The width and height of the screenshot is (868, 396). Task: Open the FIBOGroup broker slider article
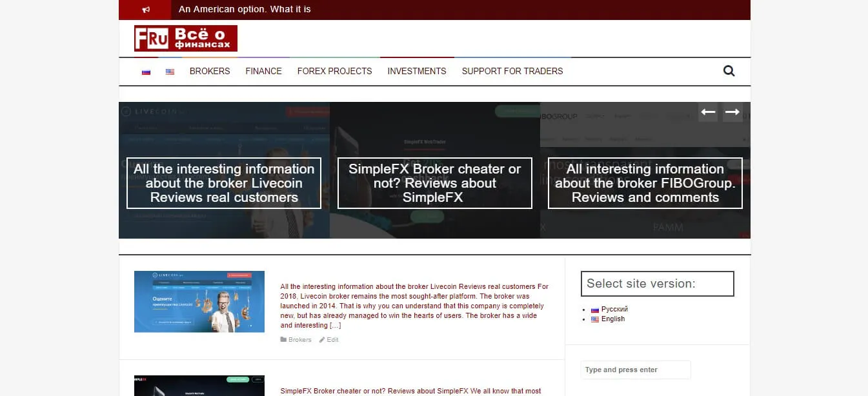point(645,183)
